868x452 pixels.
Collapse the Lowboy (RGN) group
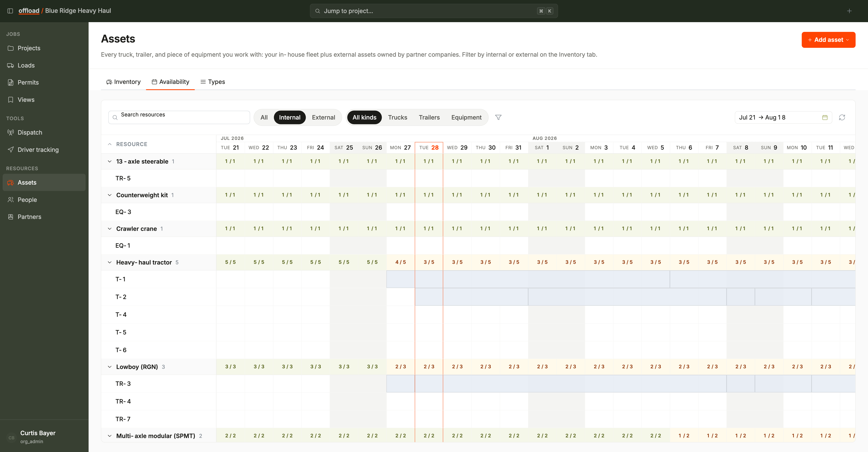point(110,367)
